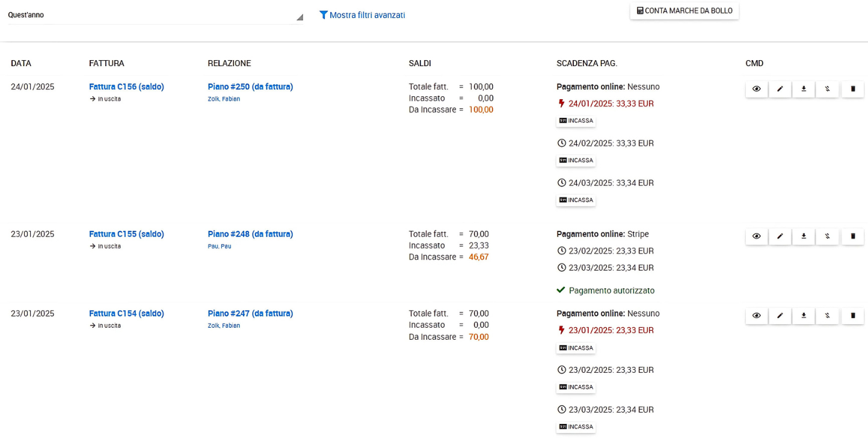This screenshot has height=442, width=868.
Task: Click the Incassato value 23,33 for C155
Action: 479,245
